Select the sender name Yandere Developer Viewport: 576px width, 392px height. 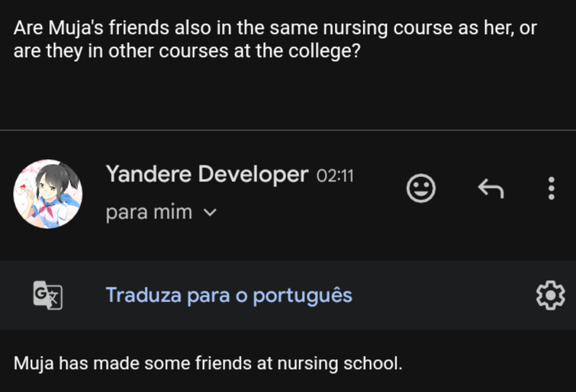tap(208, 174)
